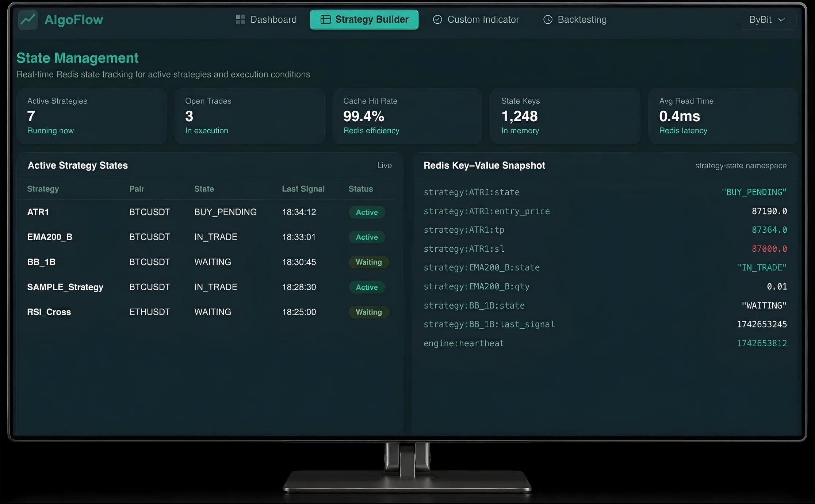Click the Strategy Builder table icon
The height and width of the screenshot is (504, 815).
point(325,19)
